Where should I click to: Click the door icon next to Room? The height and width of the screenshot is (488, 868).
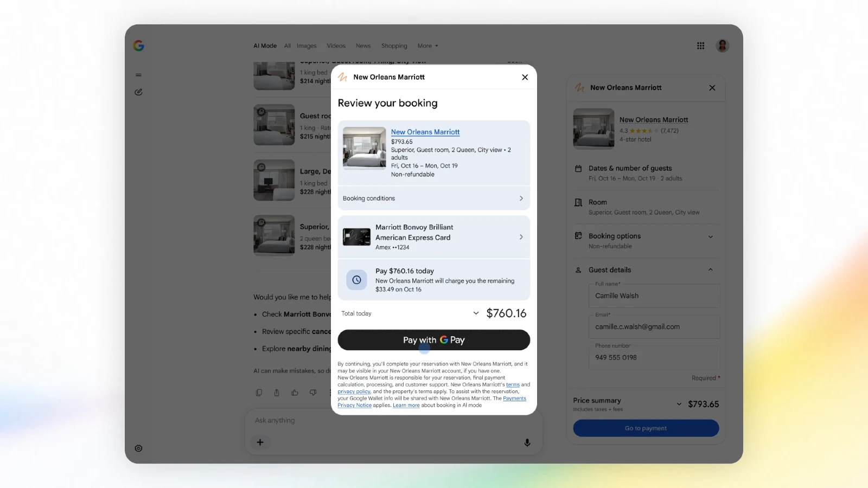(578, 202)
